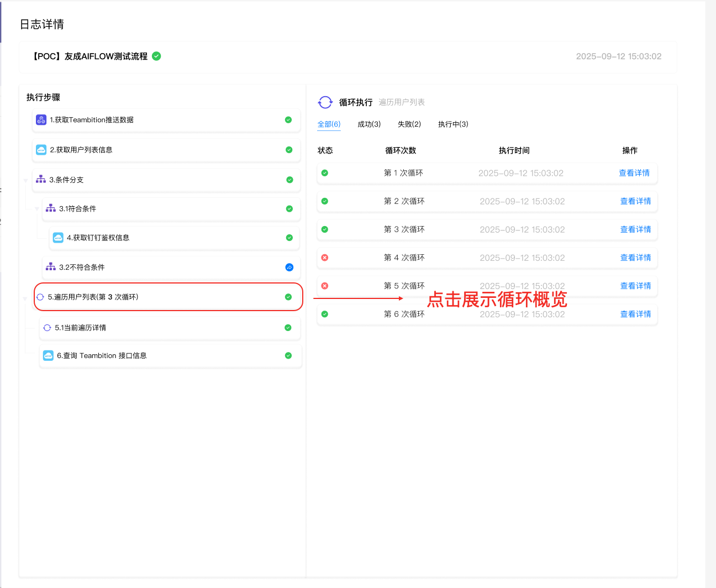Click the HTTP icon on 4.获取钉钉鉴权信息

(x=58, y=238)
